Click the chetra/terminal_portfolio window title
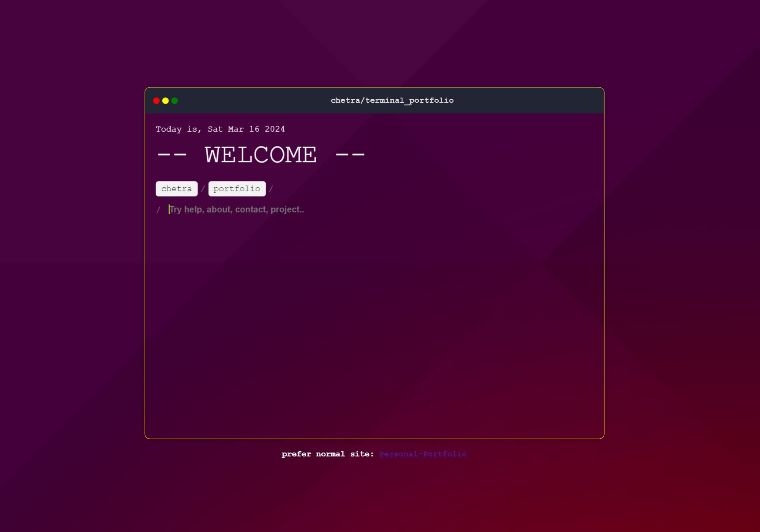The height and width of the screenshot is (532, 760). point(392,100)
